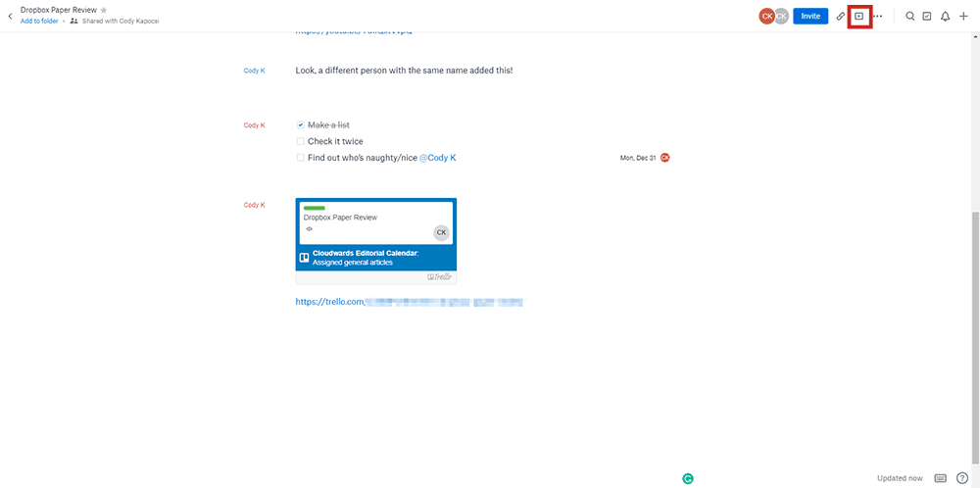Click the green label on Trello card

314,208
